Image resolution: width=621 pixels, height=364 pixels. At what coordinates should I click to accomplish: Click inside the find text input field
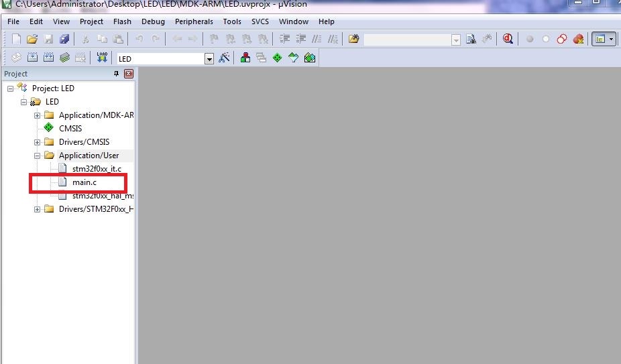(x=408, y=40)
